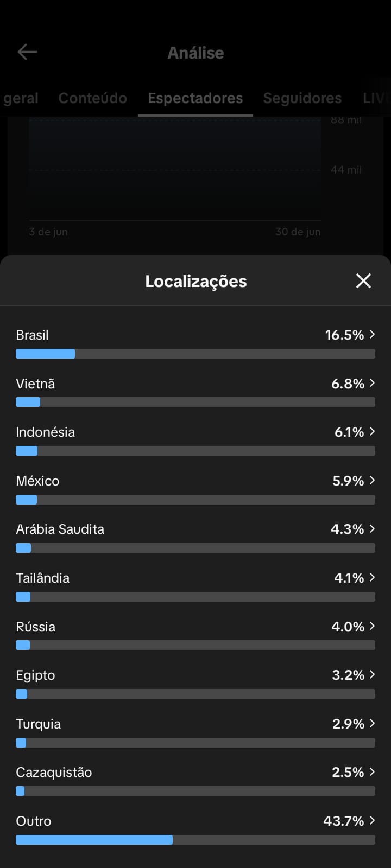
Task: Expand Brasil 16.5% chevron
Action: pos(372,335)
